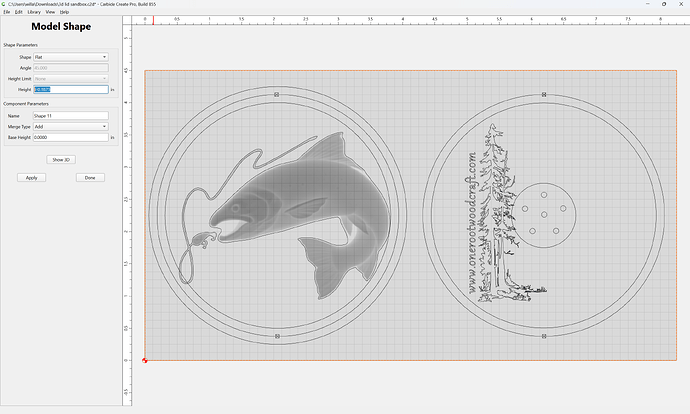The height and width of the screenshot is (414, 690).
Task: Open the Merge Type dropdown set to Add
Action: 71,127
